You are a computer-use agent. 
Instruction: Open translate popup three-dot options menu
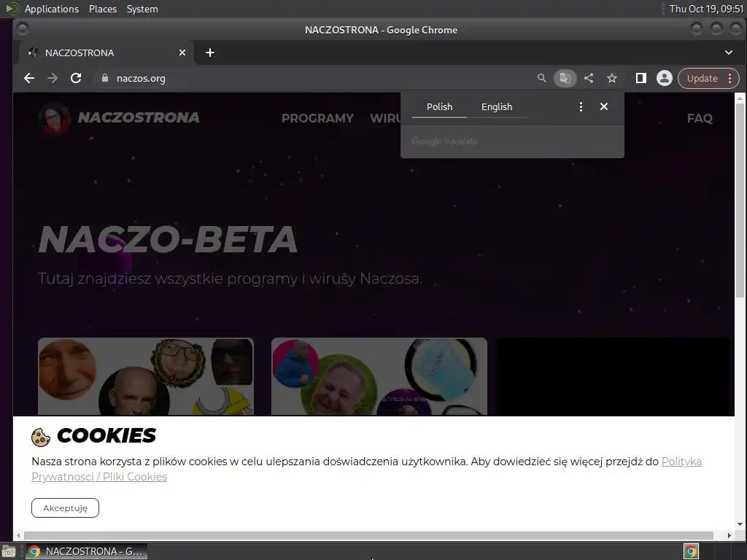tap(581, 106)
